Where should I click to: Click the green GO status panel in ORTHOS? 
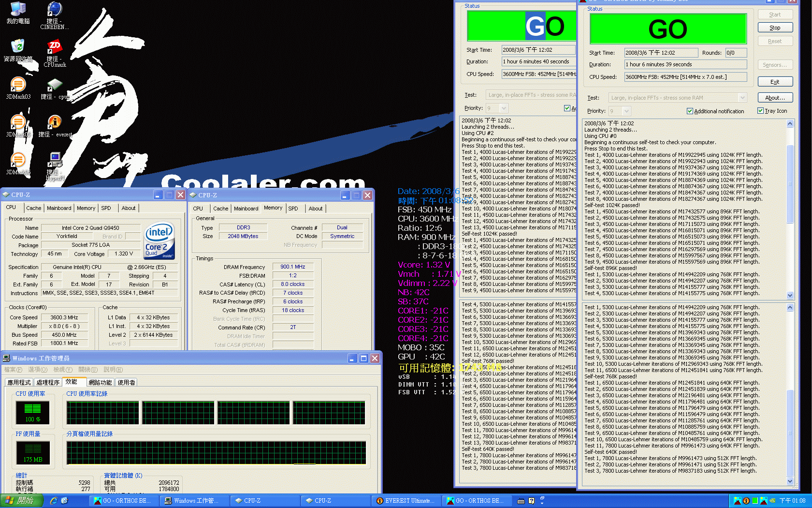[668, 29]
